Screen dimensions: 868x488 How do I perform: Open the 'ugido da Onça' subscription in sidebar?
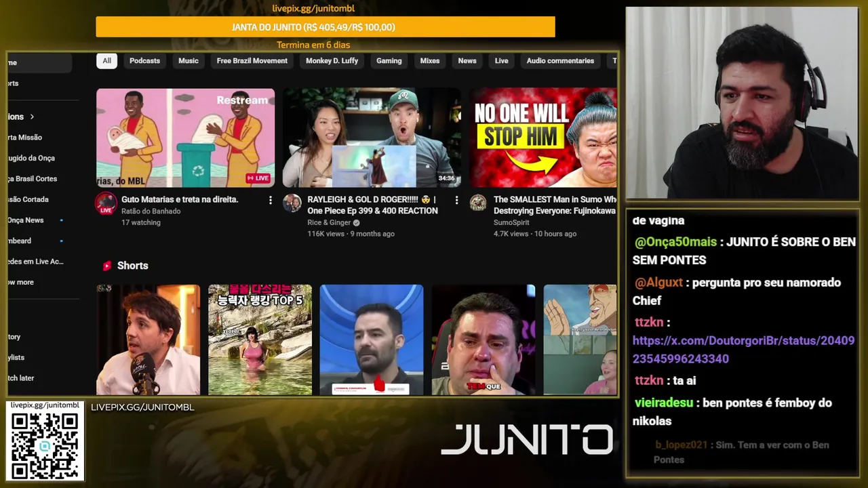click(31, 158)
